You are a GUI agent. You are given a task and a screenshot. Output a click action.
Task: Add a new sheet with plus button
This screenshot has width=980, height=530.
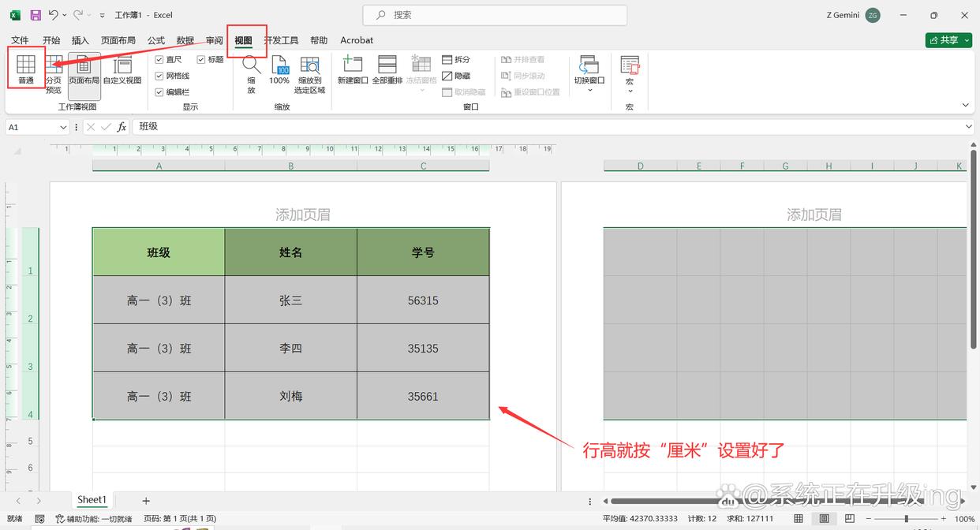tap(146, 501)
